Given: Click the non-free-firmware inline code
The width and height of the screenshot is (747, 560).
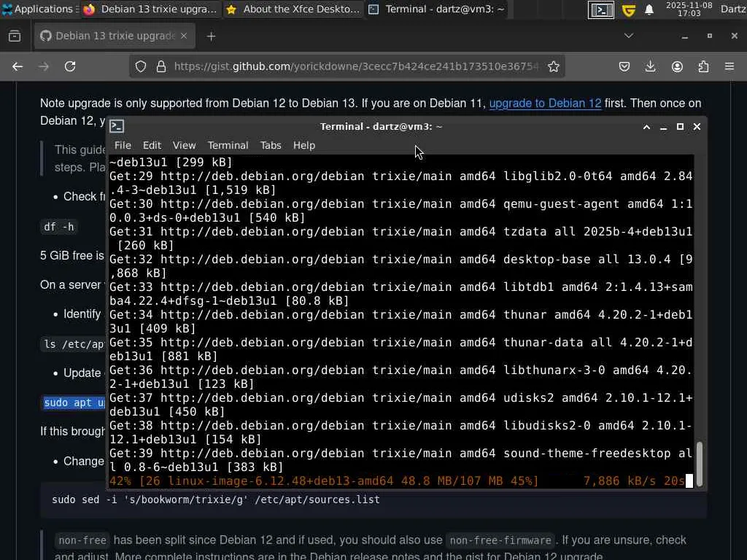Looking at the screenshot, I should [x=500, y=540].
